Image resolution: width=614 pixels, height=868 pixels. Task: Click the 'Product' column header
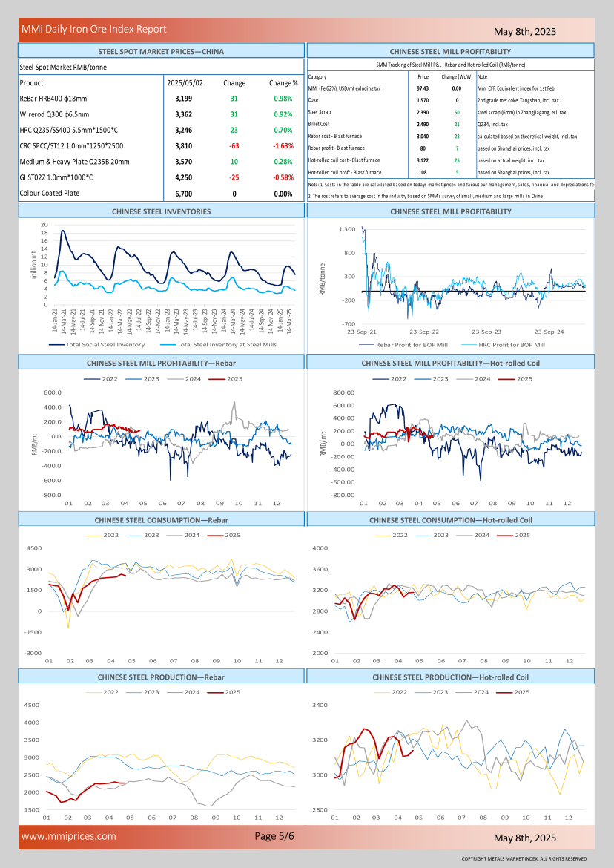pos(32,83)
